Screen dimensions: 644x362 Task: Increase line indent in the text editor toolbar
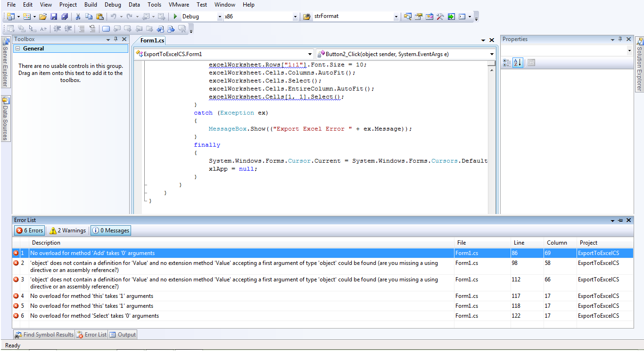click(x=68, y=29)
